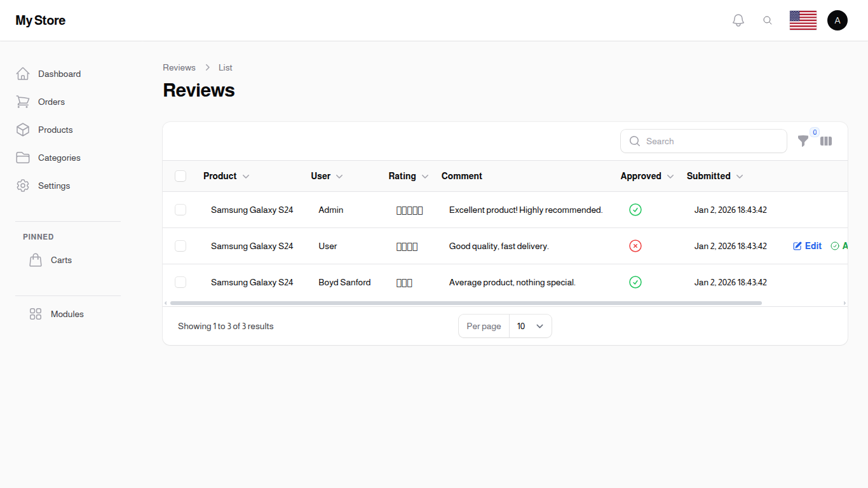Click the Settings gear icon
The image size is (868, 488).
pyautogui.click(x=23, y=186)
